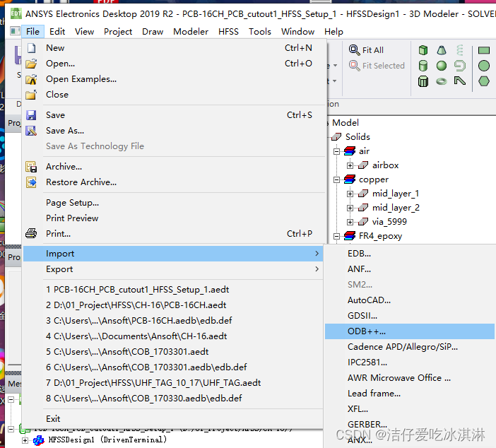Screen dimensions: 496x448
Task: Select the Draw Rectangle tool
Action: (x=484, y=50)
